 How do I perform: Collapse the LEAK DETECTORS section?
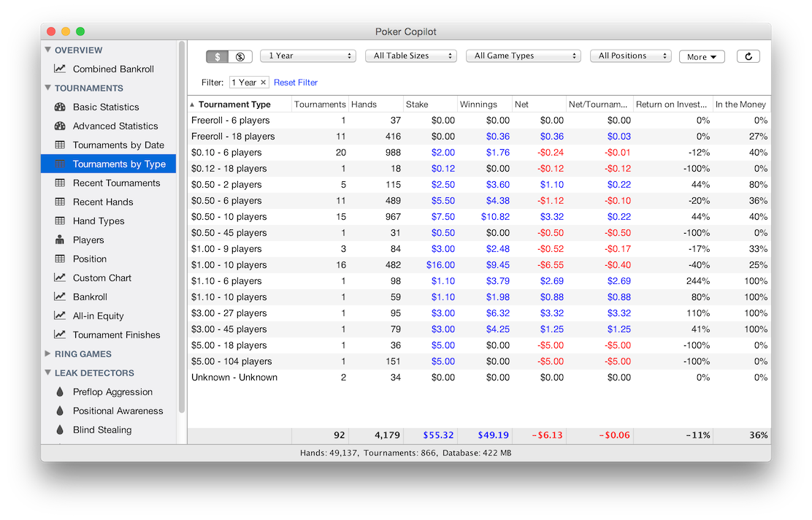(48, 372)
